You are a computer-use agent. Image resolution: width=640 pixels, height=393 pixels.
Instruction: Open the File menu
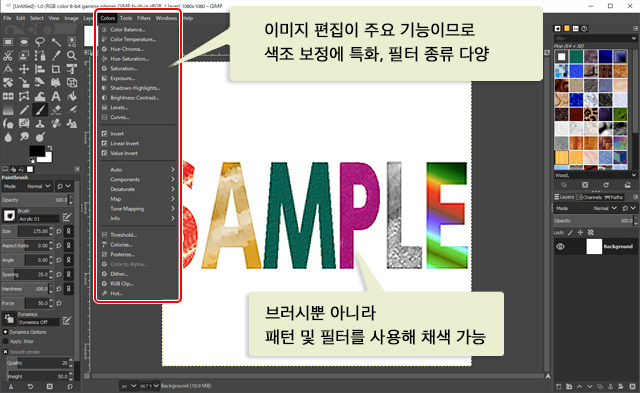click(7, 18)
